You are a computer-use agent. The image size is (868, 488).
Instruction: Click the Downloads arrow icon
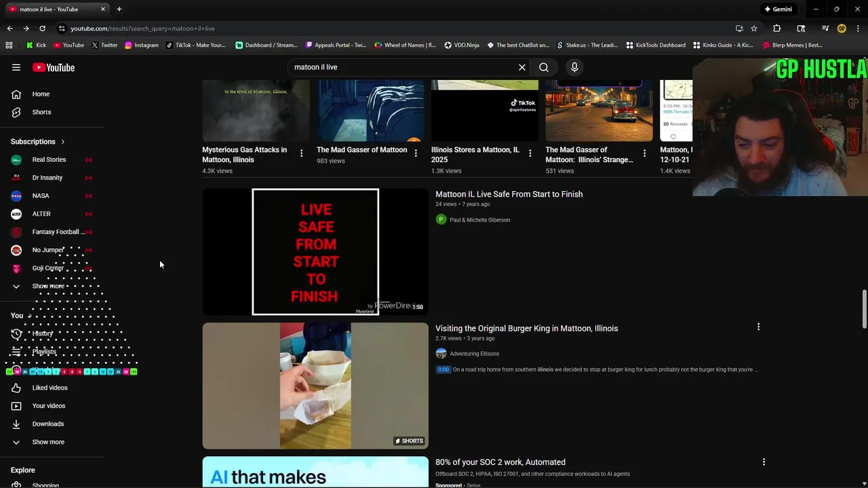(x=16, y=424)
